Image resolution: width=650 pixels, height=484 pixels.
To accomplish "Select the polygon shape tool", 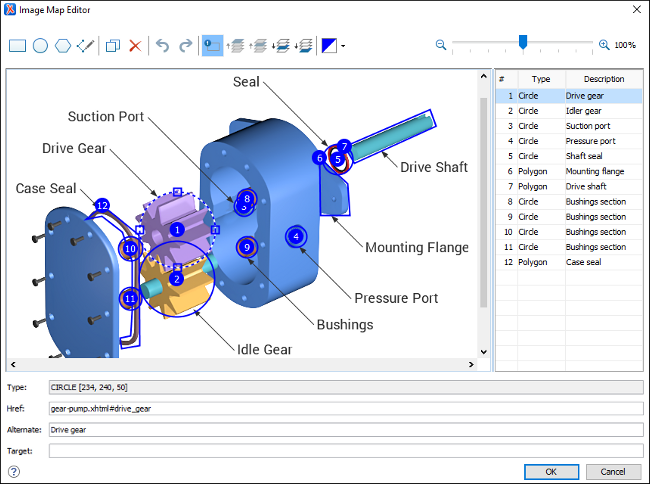I will [x=62, y=46].
